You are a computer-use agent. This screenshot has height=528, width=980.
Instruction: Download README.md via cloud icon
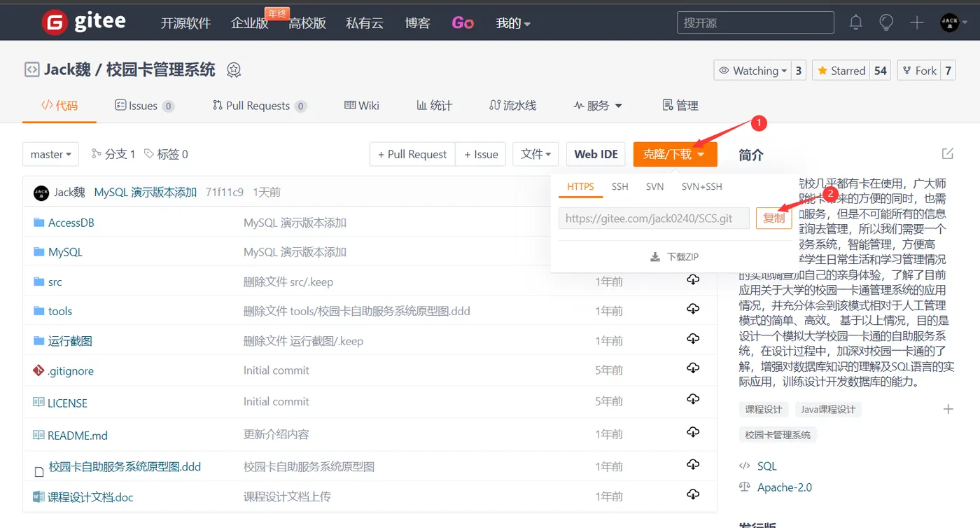693,432
